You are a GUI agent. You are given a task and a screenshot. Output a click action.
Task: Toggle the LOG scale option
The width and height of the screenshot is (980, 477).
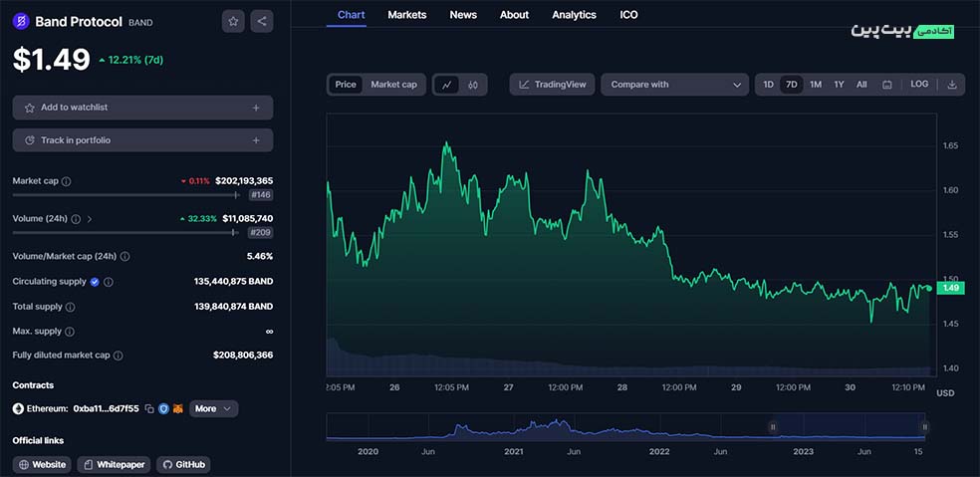[x=919, y=85]
